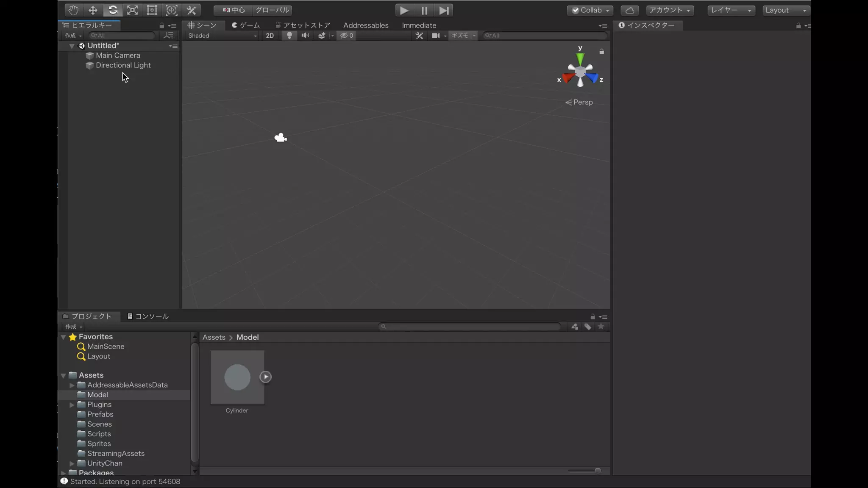Viewport: 868px width, 488px height.
Task: Click the scene camera settings icon
Action: click(x=436, y=36)
